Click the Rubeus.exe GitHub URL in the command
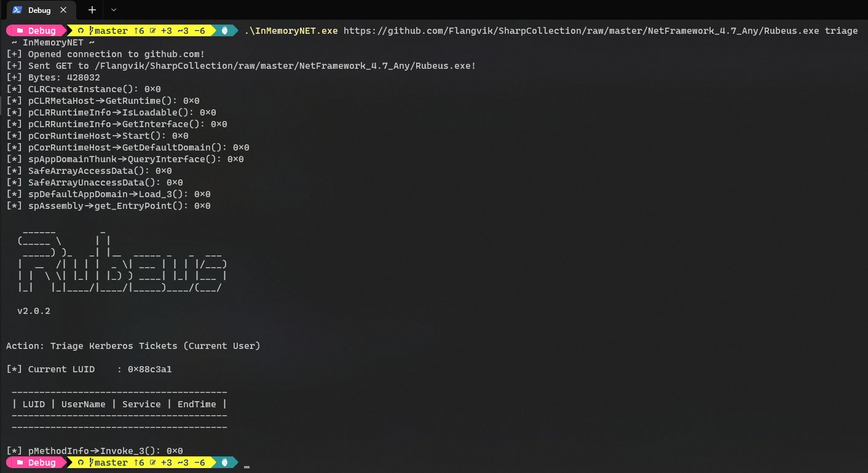Viewport: 868px width, 473px height. tap(581, 31)
